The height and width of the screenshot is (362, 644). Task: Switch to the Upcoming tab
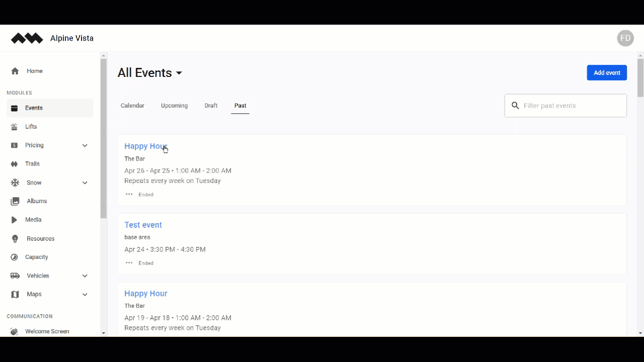coord(174,106)
